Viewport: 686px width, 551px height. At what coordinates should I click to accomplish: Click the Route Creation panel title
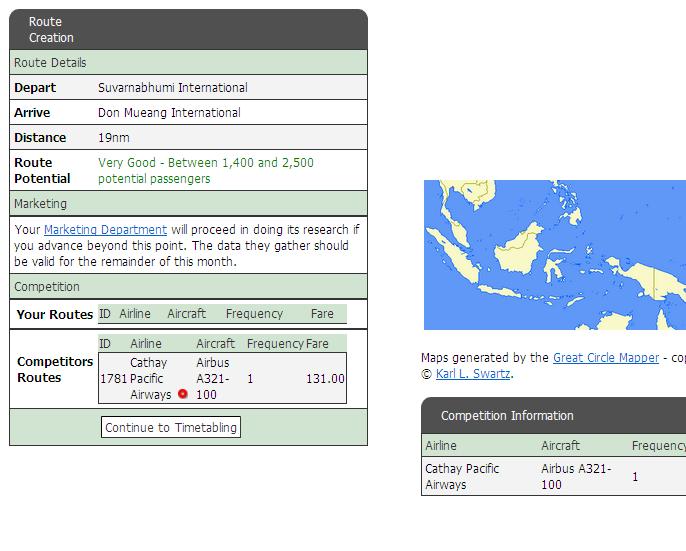pos(51,30)
